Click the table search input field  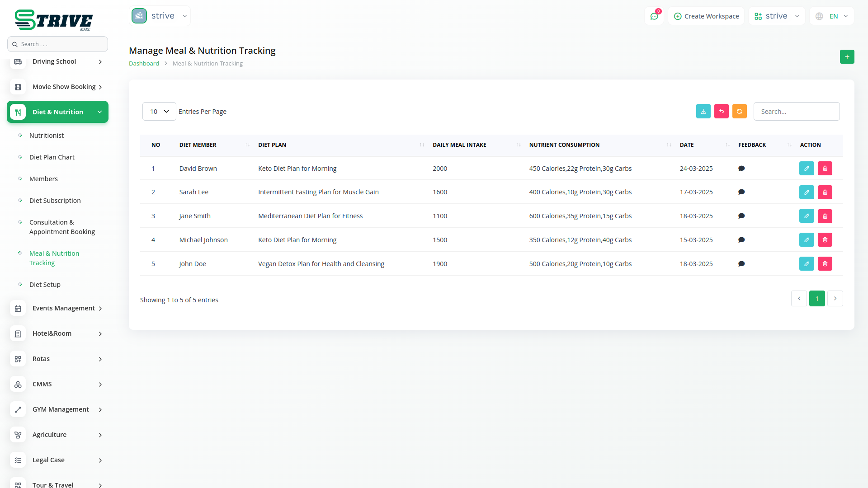coord(796,112)
